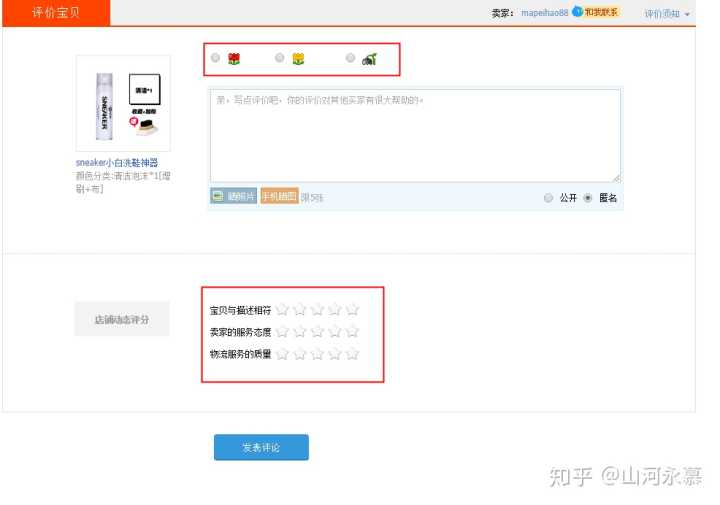Open the 评价须知 dropdown
The width and height of the screenshot is (720, 505).
pyautogui.click(x=667, y=14)
